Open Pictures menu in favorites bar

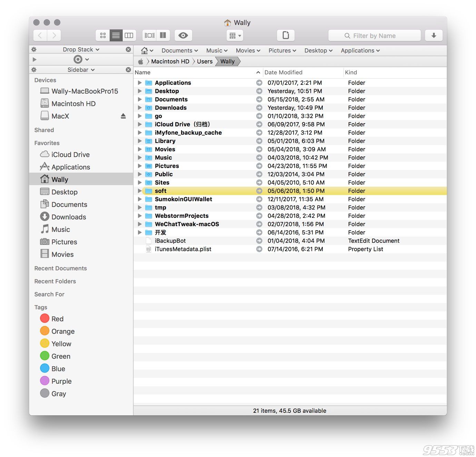[x=282, y=50]
